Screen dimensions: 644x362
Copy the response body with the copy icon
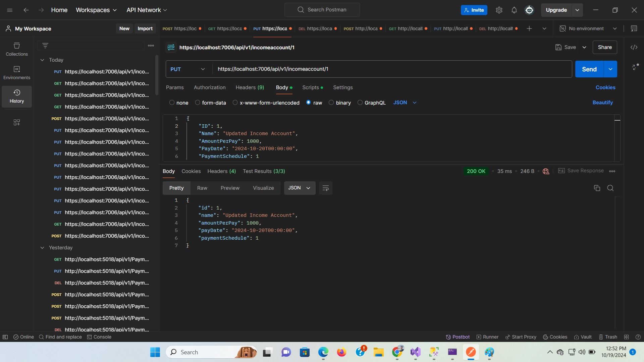click(x=597, y=188)
